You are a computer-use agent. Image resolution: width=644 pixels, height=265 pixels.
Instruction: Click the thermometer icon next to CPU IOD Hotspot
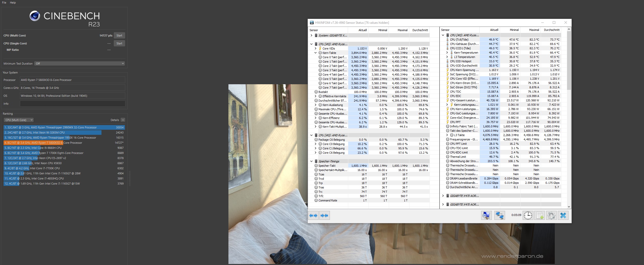pyautogui.click(x=447, y=61)
